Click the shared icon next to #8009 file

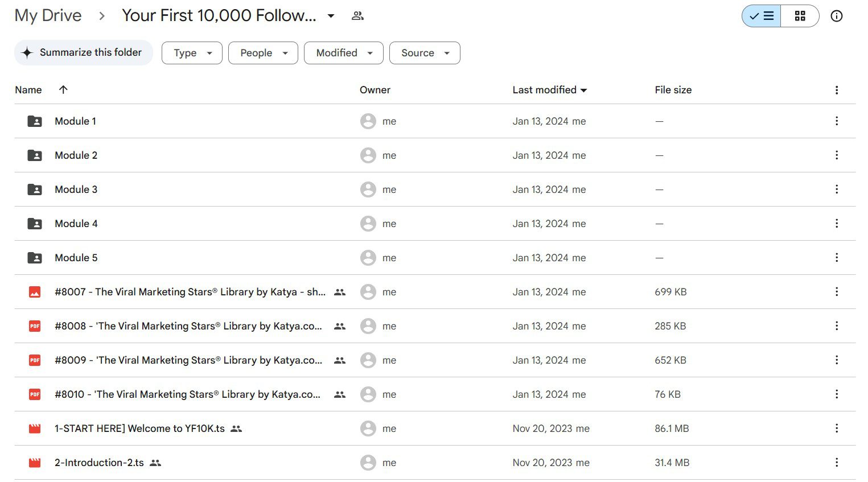tap(340, 360)
